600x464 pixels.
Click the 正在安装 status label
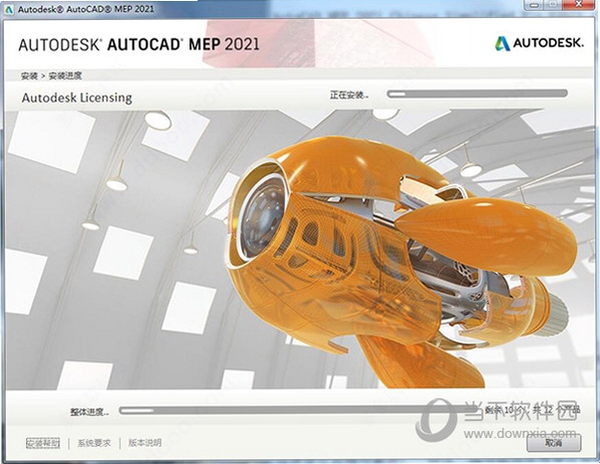349,95
